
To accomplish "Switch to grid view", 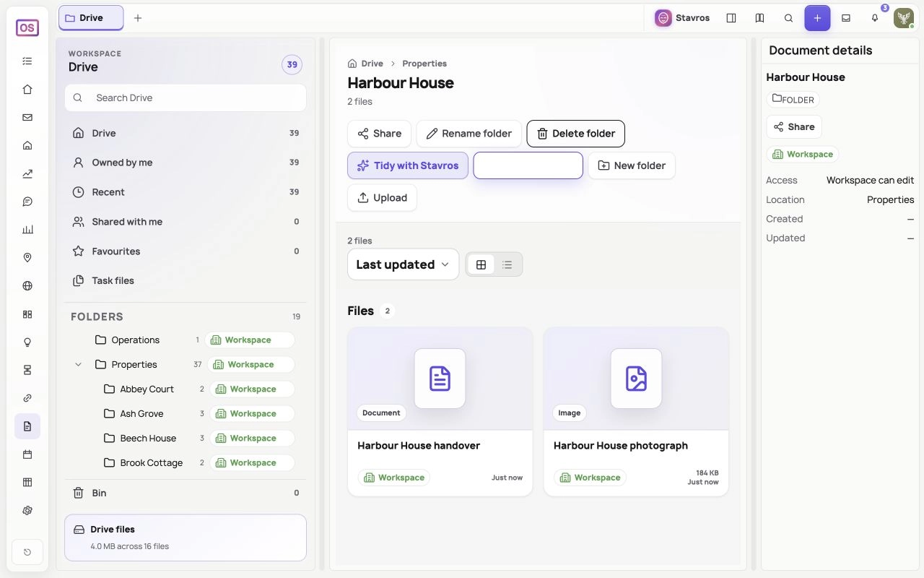I will (x=481, y=264).
